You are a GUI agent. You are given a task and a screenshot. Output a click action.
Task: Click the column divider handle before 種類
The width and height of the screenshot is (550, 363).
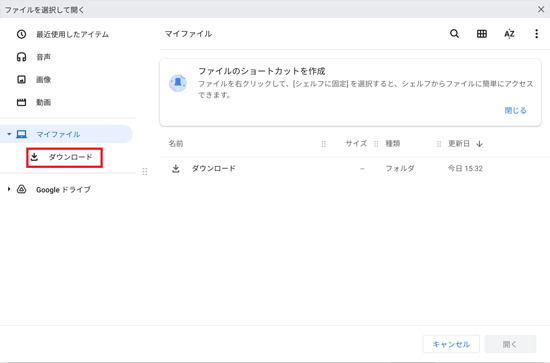[x=376, y=144]
